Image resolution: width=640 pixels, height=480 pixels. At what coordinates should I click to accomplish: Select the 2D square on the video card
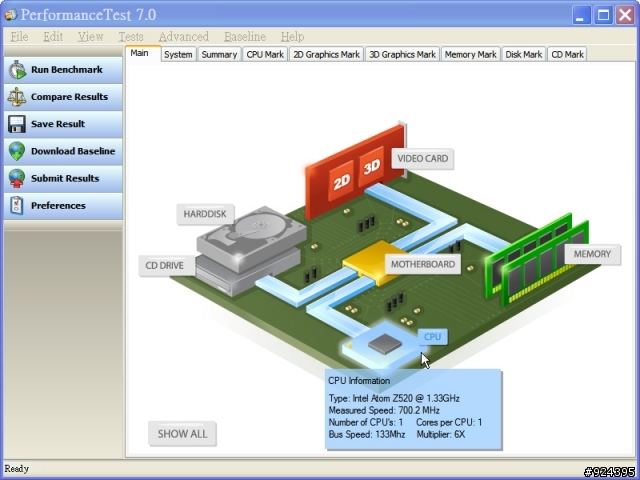tap(341, 181)
